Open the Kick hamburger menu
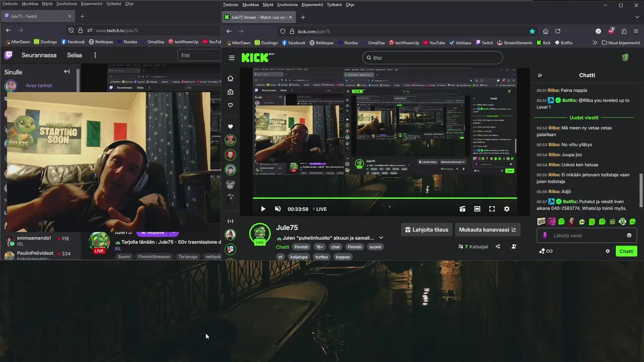Image resolution: width=644 pixels, height=362 pixels. 231,58
